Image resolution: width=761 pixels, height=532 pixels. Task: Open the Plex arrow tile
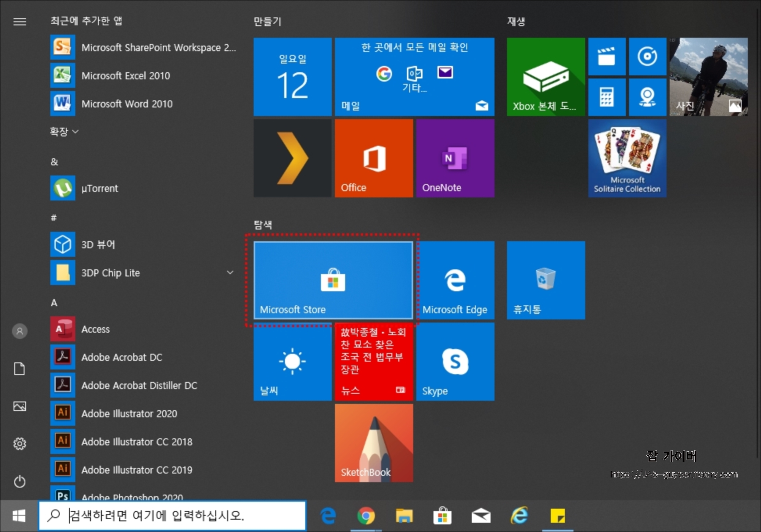[293, 158]
